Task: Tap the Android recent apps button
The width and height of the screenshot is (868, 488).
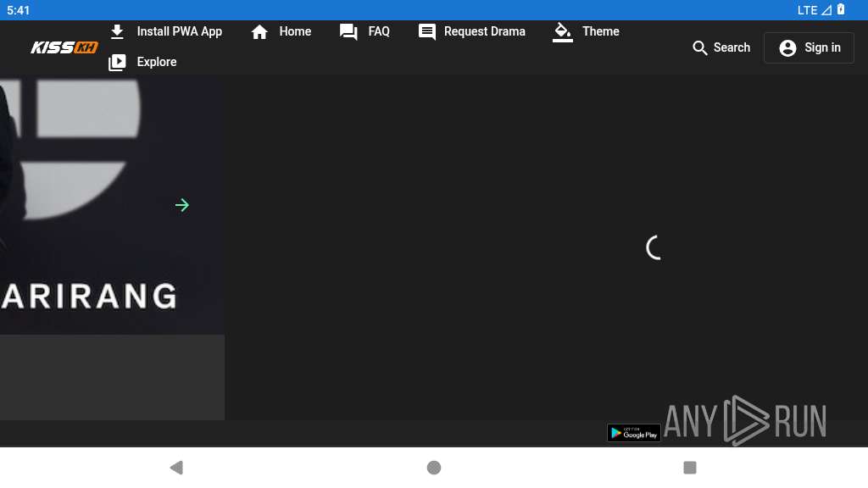Action: click(x=690, y=468)
